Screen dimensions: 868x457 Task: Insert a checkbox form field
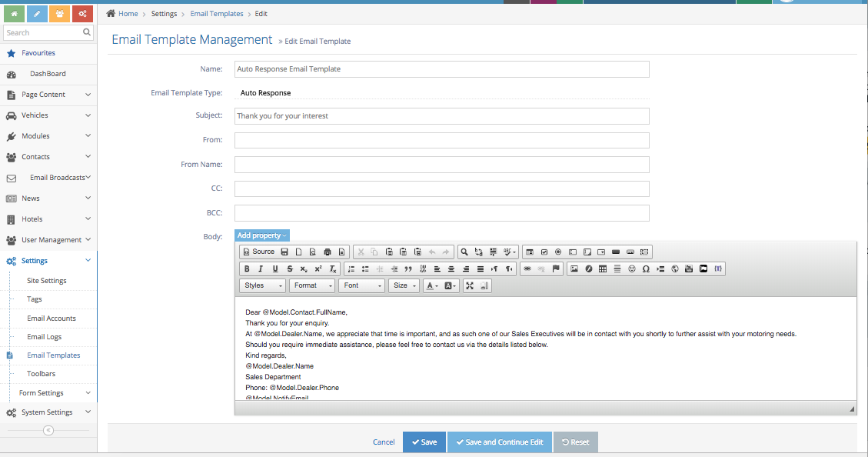(x=544, y=252)
